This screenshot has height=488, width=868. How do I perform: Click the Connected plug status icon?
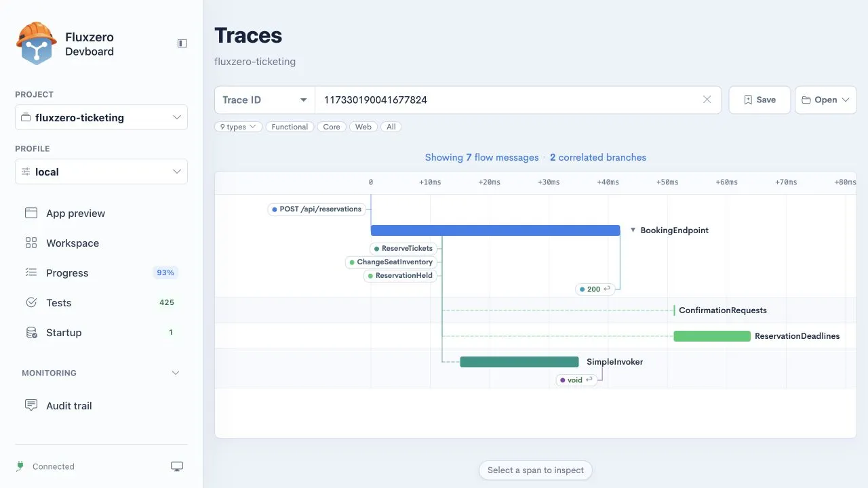[20, 466]
